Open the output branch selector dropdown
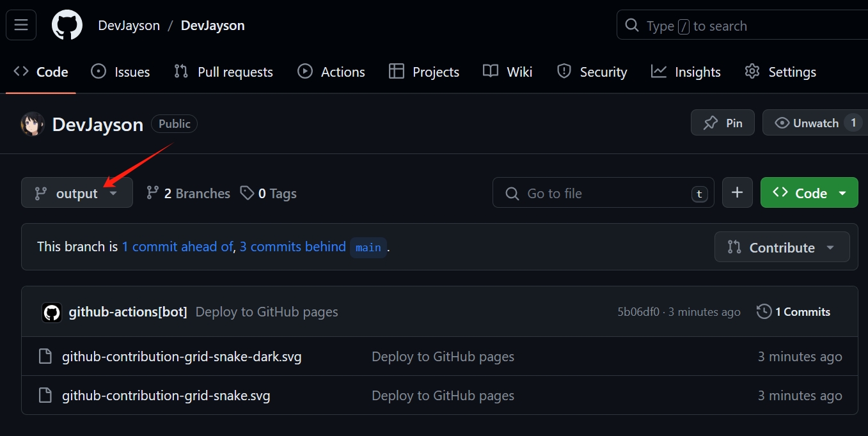Image resolution: width=868 pixels, height=436 pixels. tap(77, 193)
